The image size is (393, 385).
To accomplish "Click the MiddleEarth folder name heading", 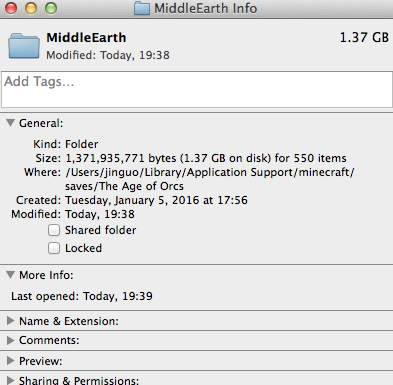I will [x=86, y=37].
